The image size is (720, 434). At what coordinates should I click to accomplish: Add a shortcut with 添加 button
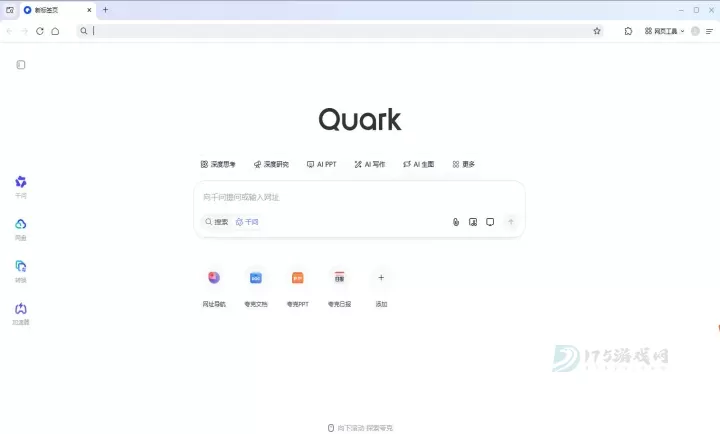(x=381, y=288)
